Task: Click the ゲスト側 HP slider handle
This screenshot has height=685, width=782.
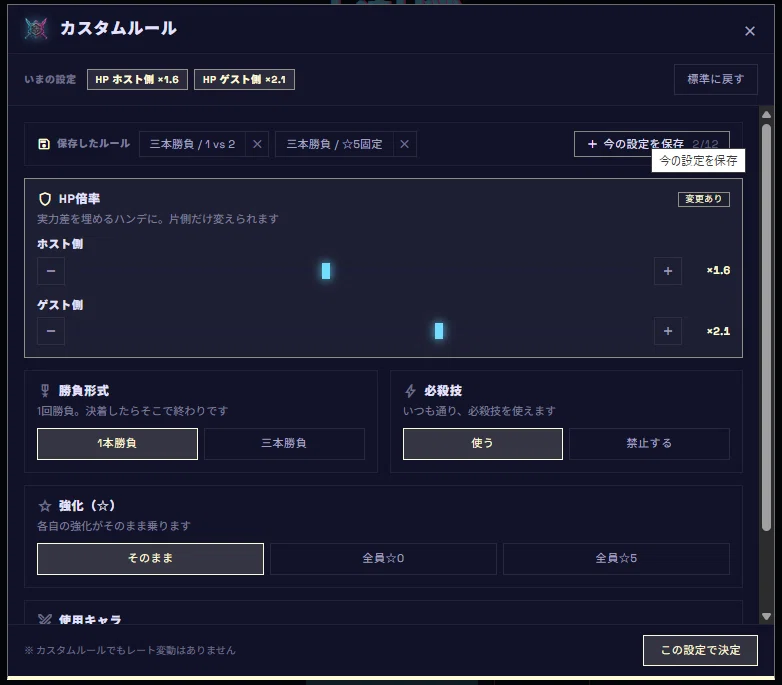Action: pos(439,331)
